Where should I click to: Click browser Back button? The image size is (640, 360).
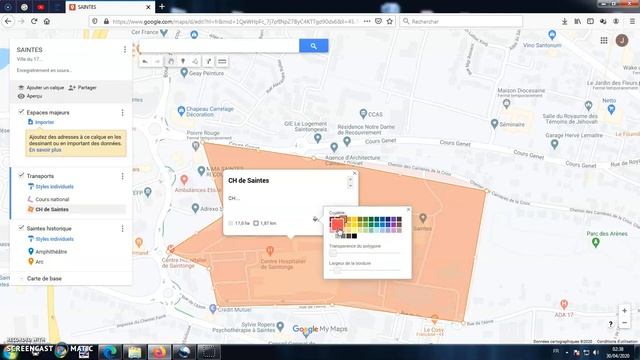point(9,21)
